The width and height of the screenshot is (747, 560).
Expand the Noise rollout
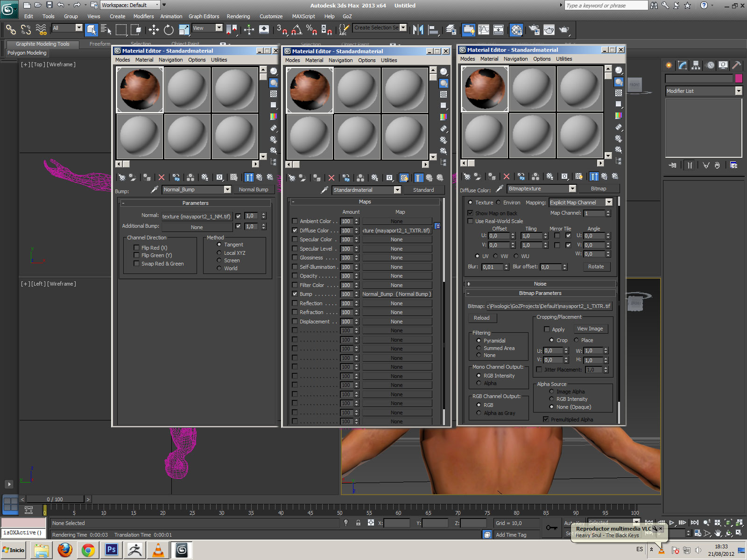(x=540, y=284)
